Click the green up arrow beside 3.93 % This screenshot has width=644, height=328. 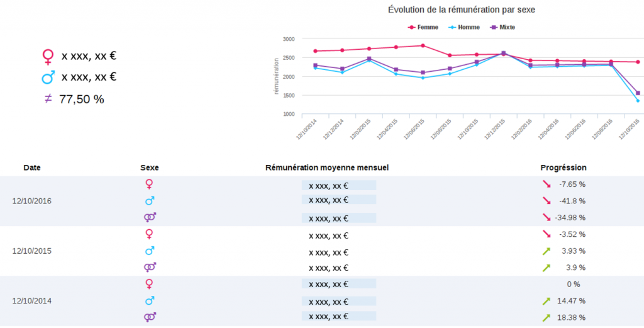(547, 251)
